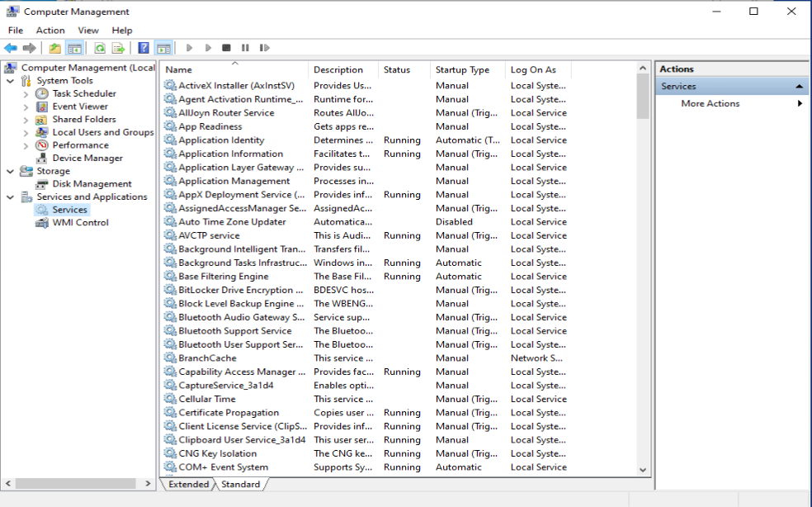812x507 pixels.
Task: Open the View menu
Action: pos(88,30)
